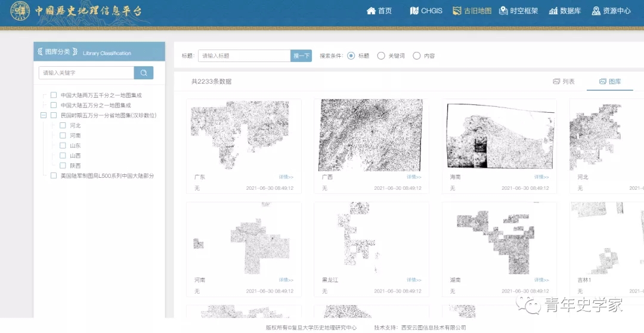Check the 山东 checkbox

coord(63,146)
